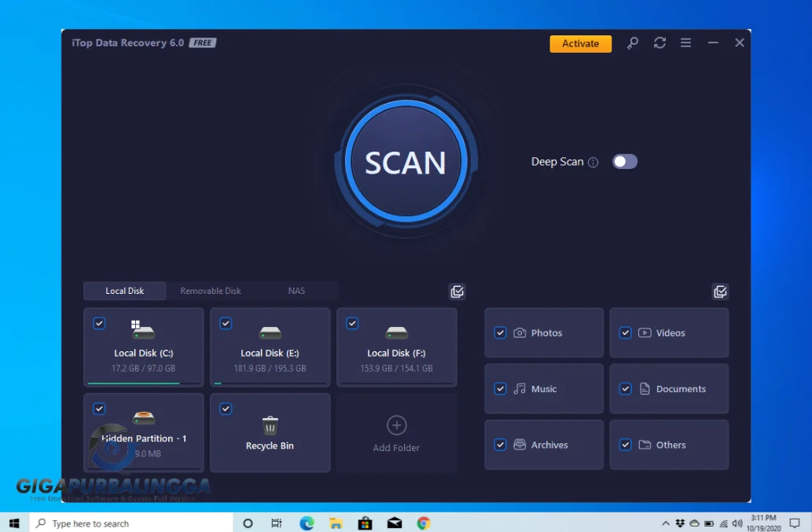
Task: Uncheck the Archives checkbox
Action: [500, 445]
